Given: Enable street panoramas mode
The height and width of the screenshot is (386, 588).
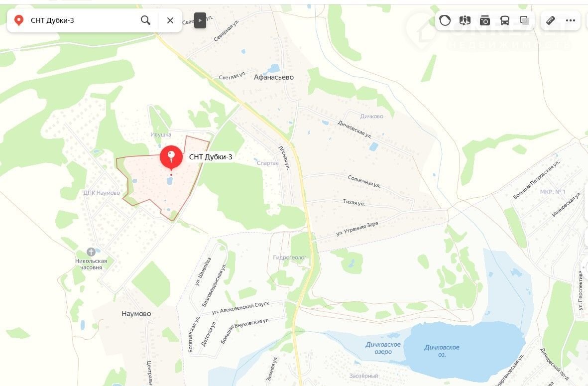Looking at the screenshot, I should click(465, 20).
